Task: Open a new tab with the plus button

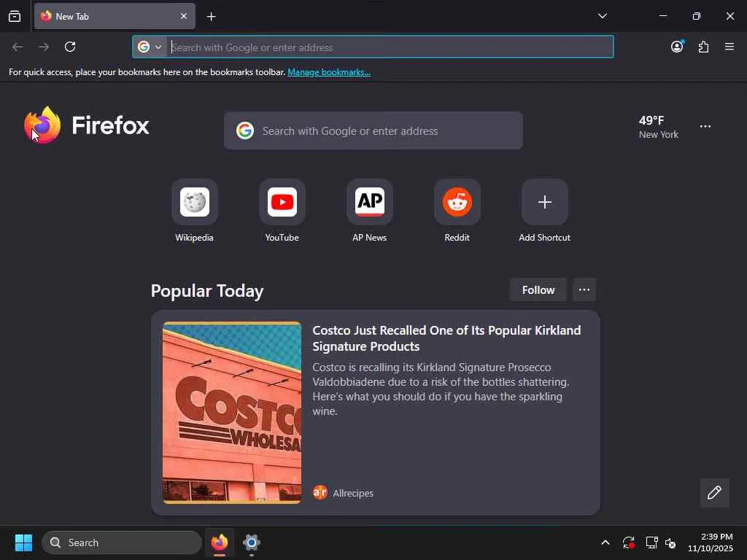Action: [x=211, y=17]
